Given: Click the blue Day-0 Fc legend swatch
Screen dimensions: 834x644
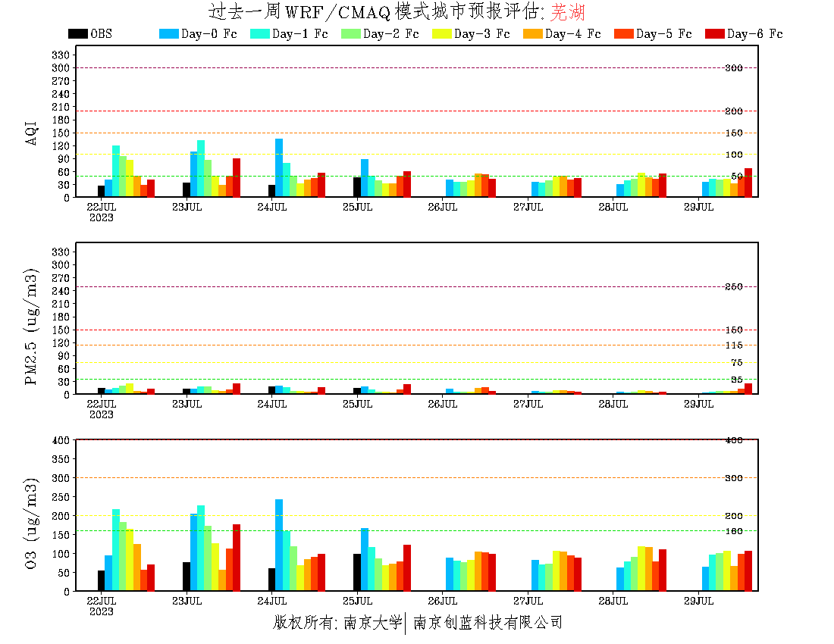Looking at the screenshot, I should point(168,33).
